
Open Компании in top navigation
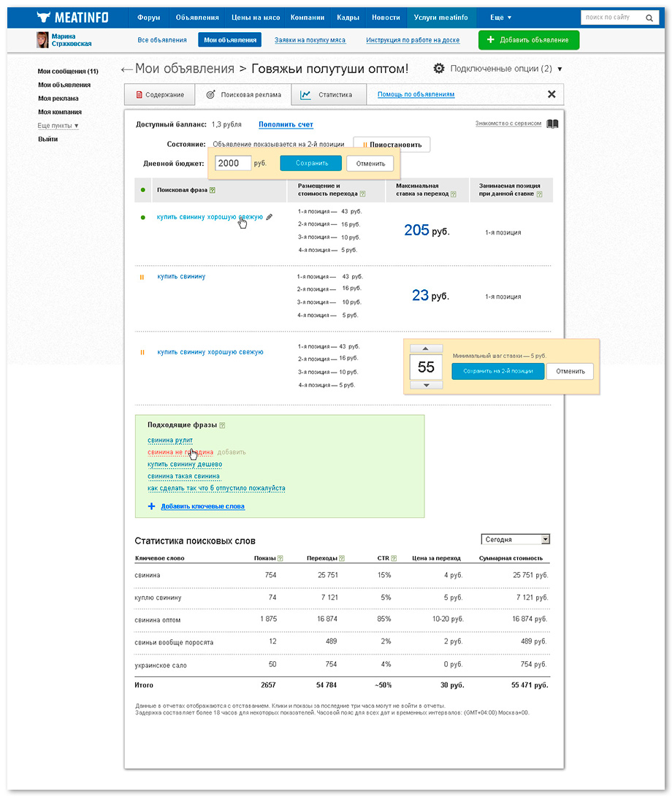[308, 18]
